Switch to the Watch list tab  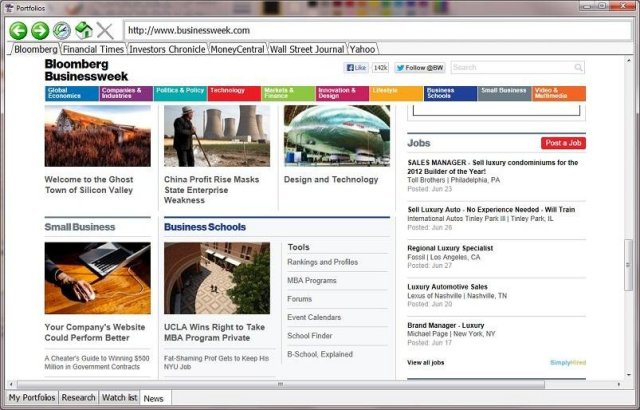tap(119, 398)
